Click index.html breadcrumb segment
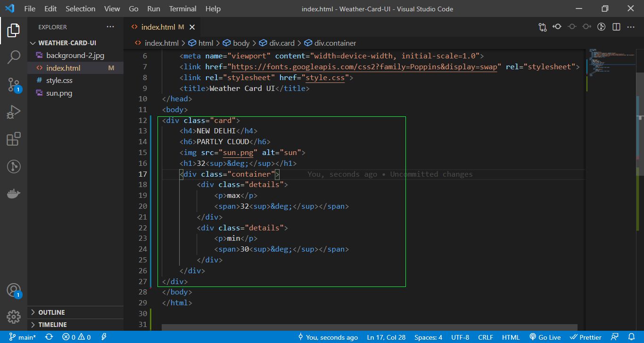The width and height of the screenshot is (644, 343). pyautogui.click(x=157, y=43)
